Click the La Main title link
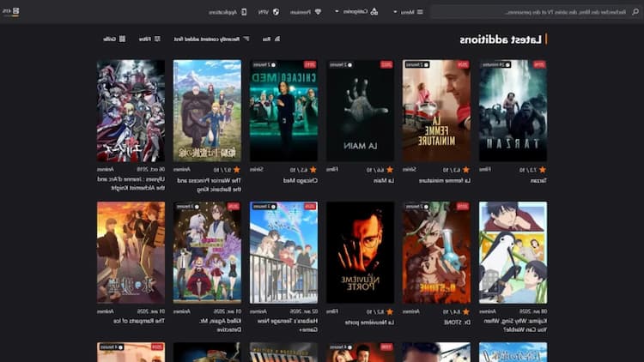 384,180
